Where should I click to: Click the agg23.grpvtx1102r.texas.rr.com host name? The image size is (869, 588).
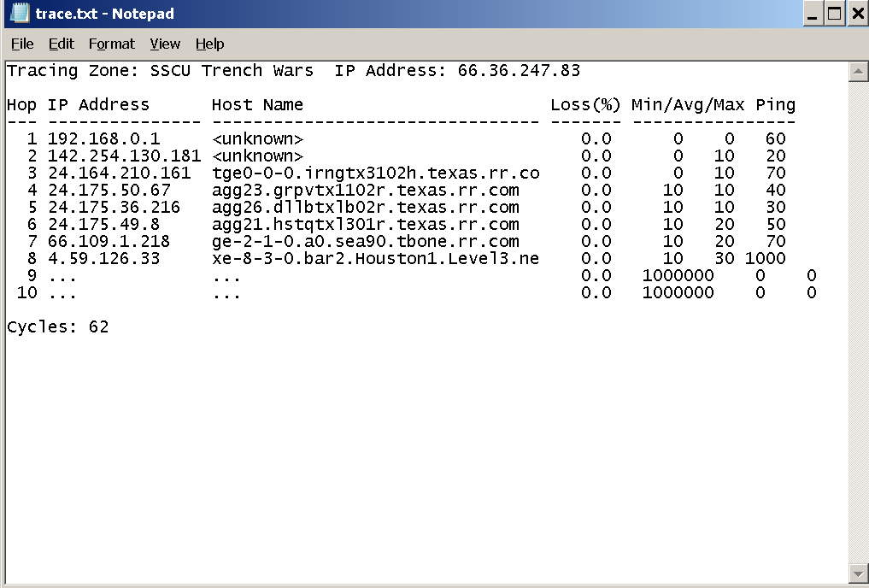click(365, 191)
